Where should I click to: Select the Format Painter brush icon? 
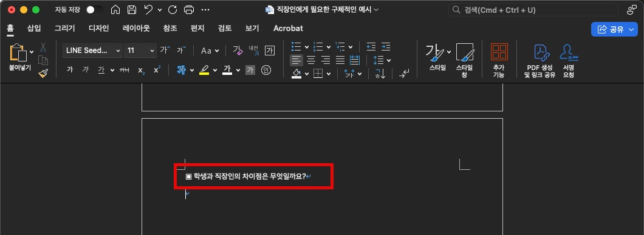pyautogui.click(x=43, y=73)
